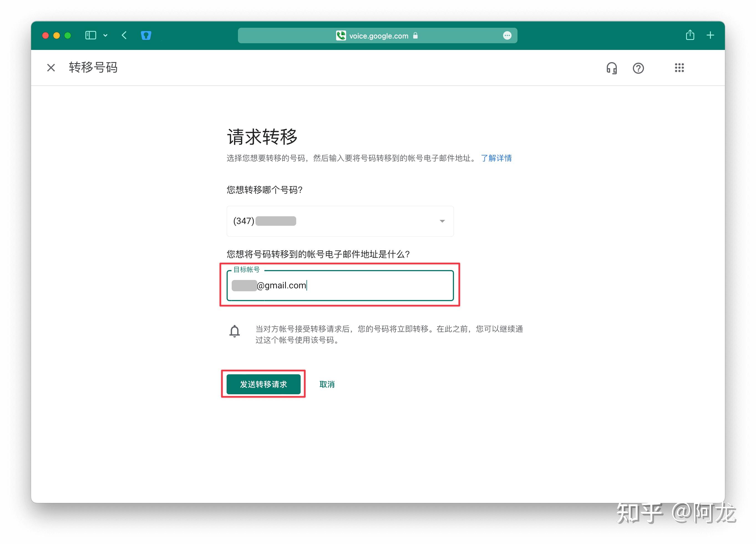Image resolution: width=756 pixels, height=544 pixels.
Task: Click the green maximize window button
Action: click(x=68, y=35)
